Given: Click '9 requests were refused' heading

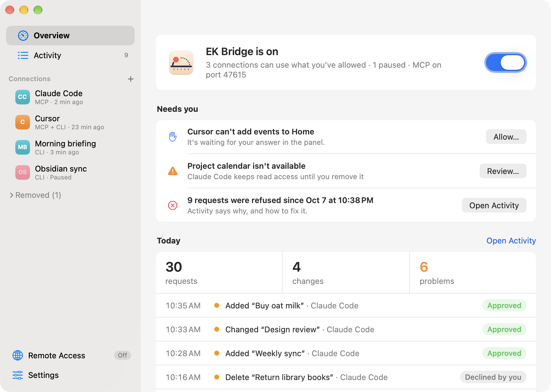Looking at the screenshot, I should pyautogui.click(x=280, y=200).
